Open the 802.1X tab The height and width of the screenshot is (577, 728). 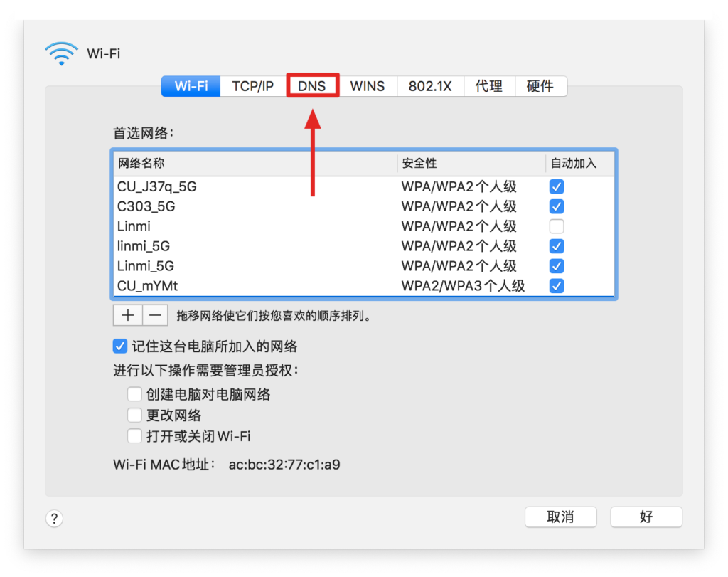click(430, 86)
